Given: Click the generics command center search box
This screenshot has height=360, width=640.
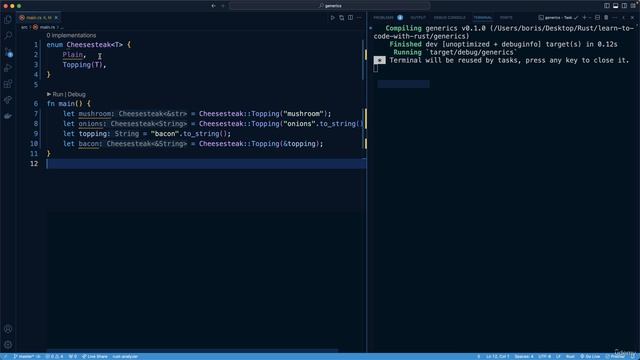Looking at the screenshot, I should 330,6.
